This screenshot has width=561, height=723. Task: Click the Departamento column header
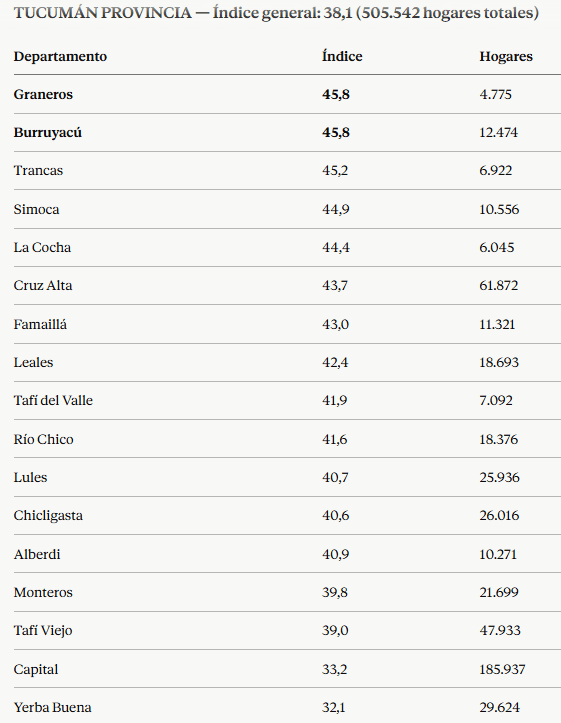[x=60, y=56]
